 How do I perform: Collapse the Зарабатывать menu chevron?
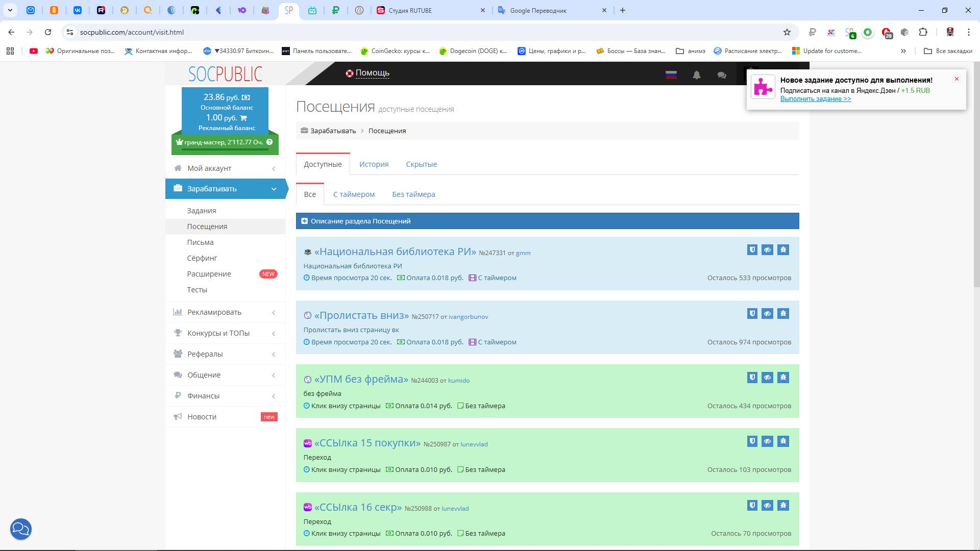point(274,189)
